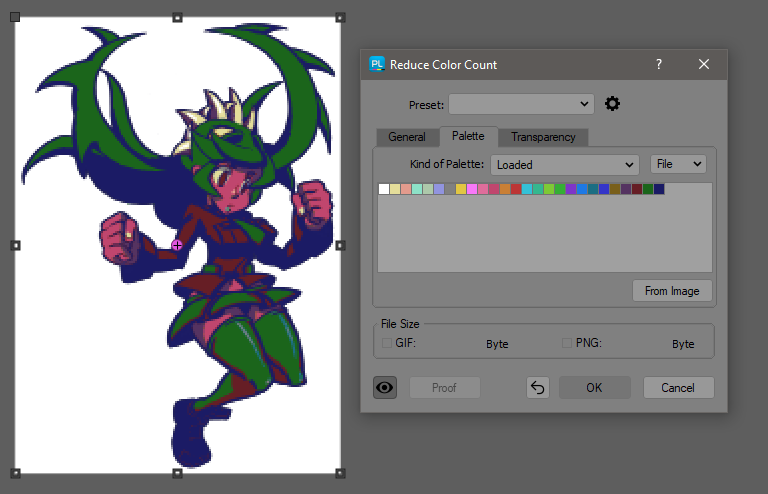The image size is (768, 494).
Task: Select the mint palette swatch
Action: (x=417, y=189)
